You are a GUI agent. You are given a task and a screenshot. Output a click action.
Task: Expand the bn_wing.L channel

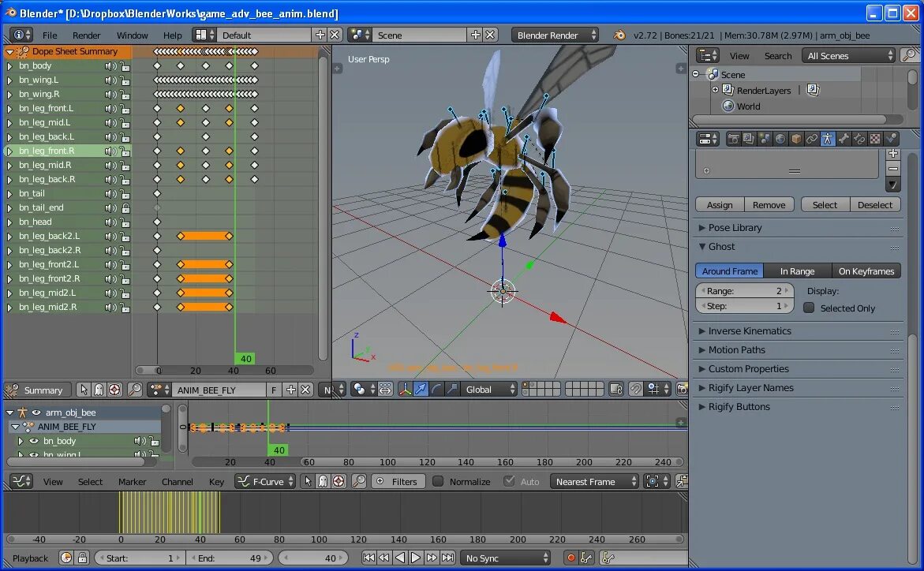click(x=9, y=80)
